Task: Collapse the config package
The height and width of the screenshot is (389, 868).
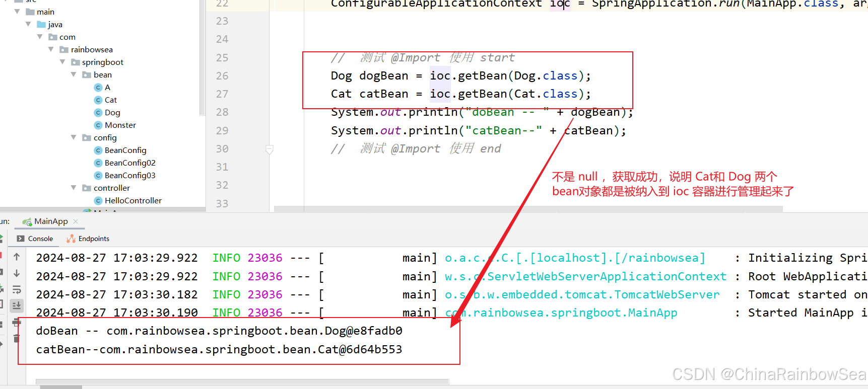Action: (x=74, y=137)
